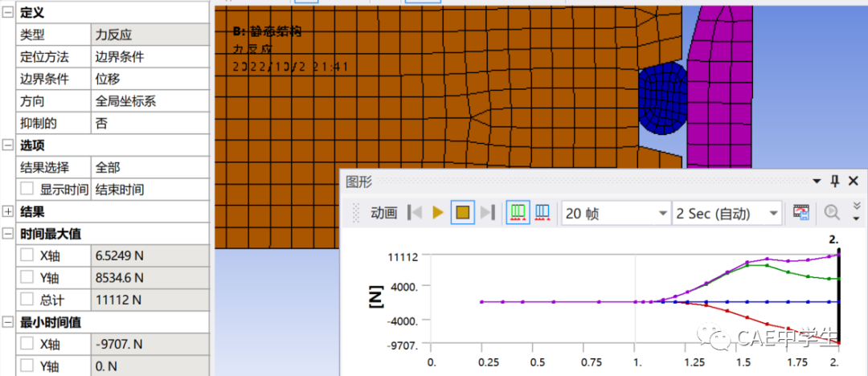Check the Y轴 box under 时间最大值

tap(27, 277)
